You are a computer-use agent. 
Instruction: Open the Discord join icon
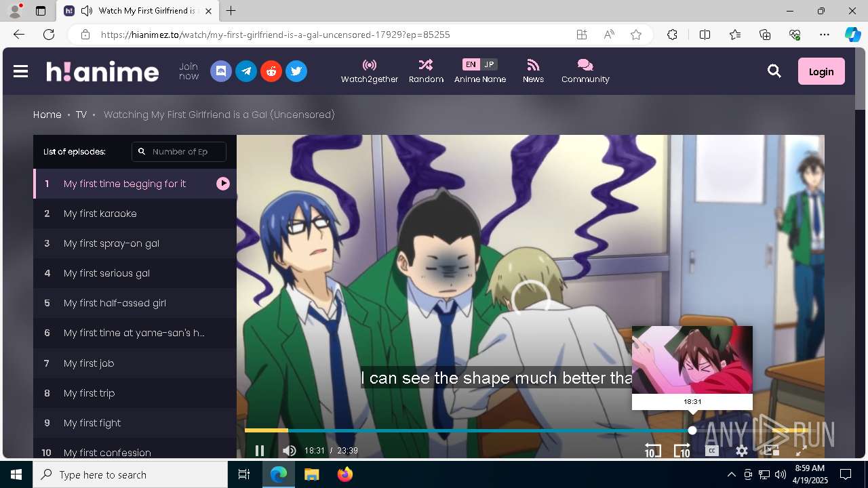coord(221,71)
